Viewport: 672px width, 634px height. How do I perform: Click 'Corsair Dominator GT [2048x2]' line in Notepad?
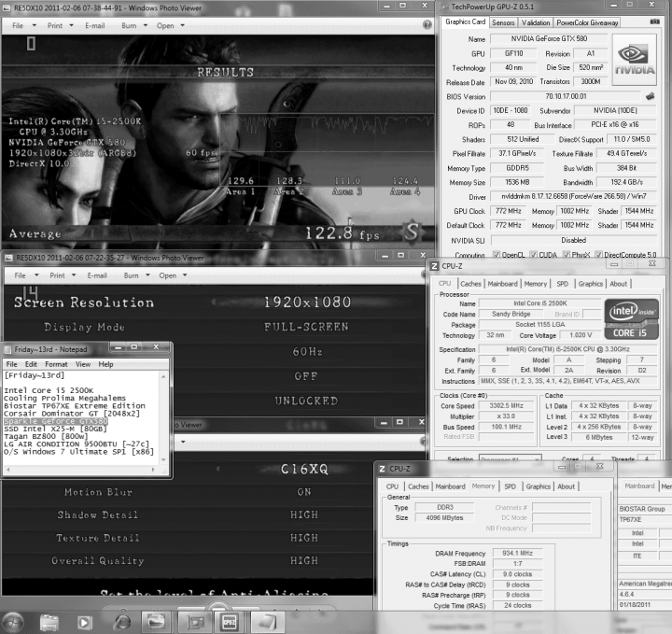point(72,414)
